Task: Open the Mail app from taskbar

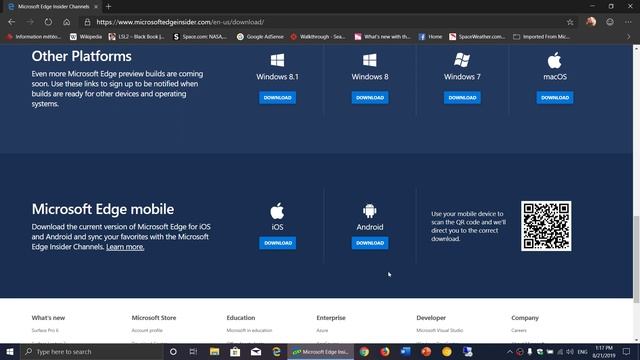Action: [x=256, y=351]
